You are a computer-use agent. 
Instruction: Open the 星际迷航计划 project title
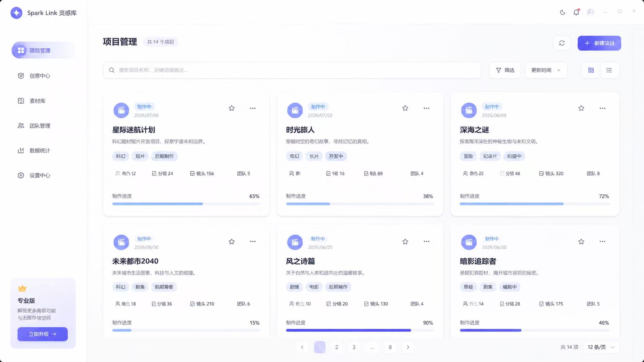coord(134,130)
